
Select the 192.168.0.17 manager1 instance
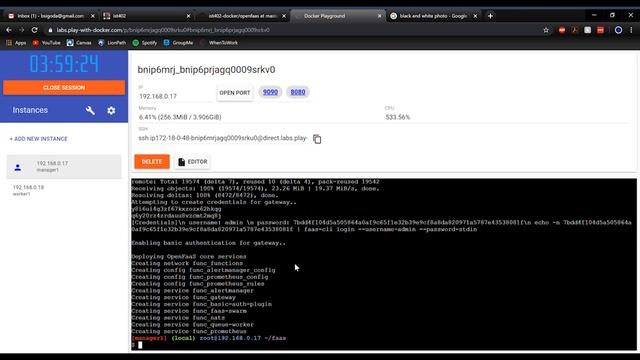pyautogui.click(x=64, y=167)
